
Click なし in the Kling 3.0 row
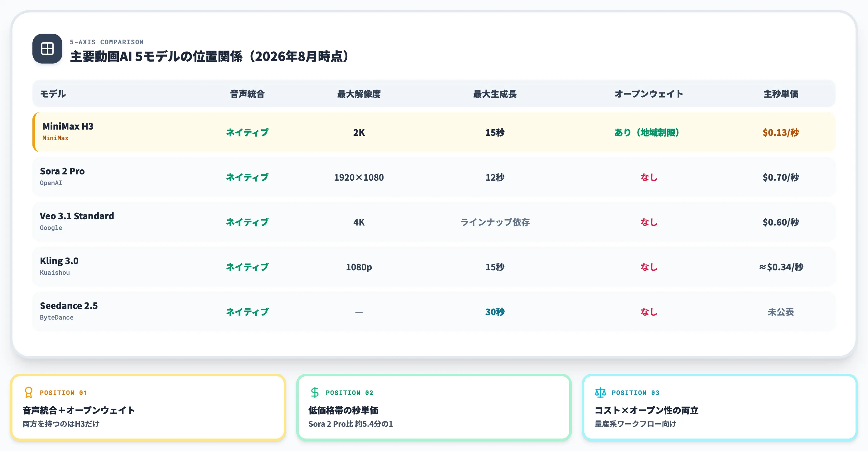click(649, 267)
